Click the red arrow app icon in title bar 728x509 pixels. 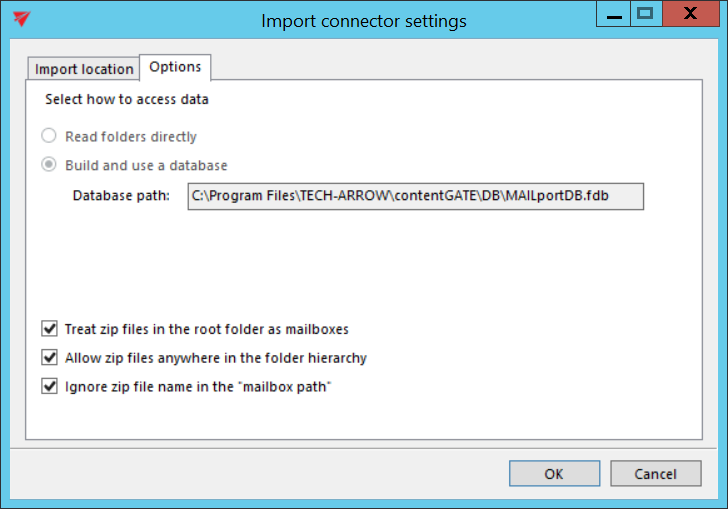[x=21, y=20]
